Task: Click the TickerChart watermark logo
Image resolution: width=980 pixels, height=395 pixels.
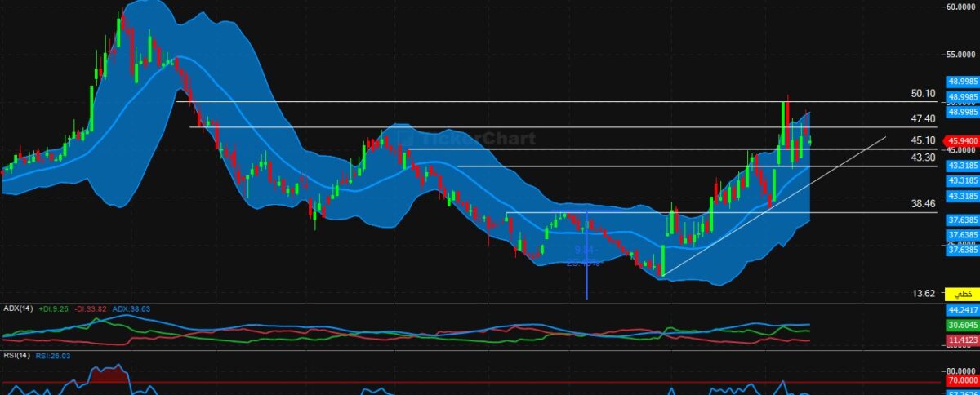Action: [474, 139]
